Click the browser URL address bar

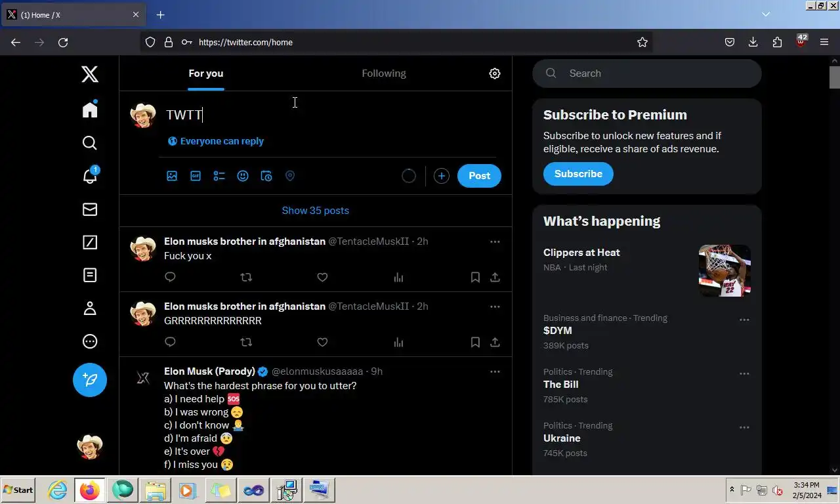(x=396, y=42)
